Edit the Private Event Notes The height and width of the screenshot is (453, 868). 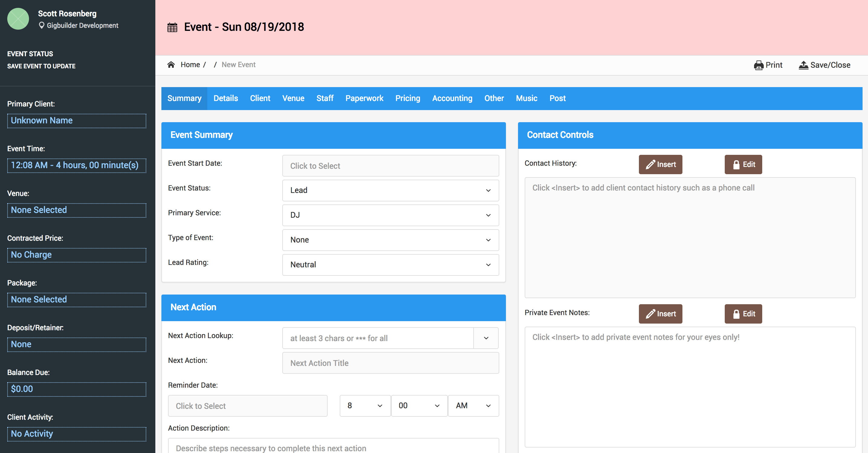tap(743, 314)
